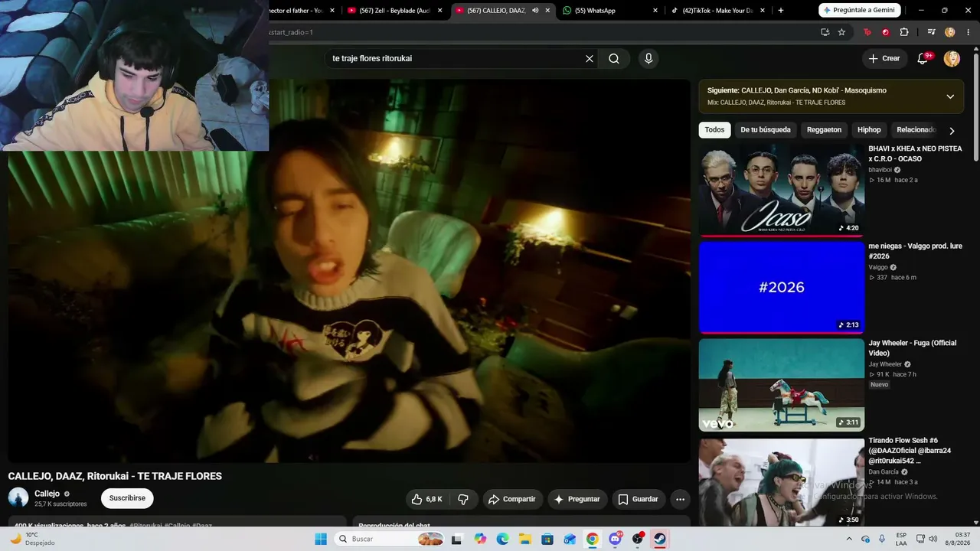Image resolution: width=980 pixels, height=551 pixels.
Task: Open Microsoft Edge from the taskbar
Action: [x=502, y=539]
